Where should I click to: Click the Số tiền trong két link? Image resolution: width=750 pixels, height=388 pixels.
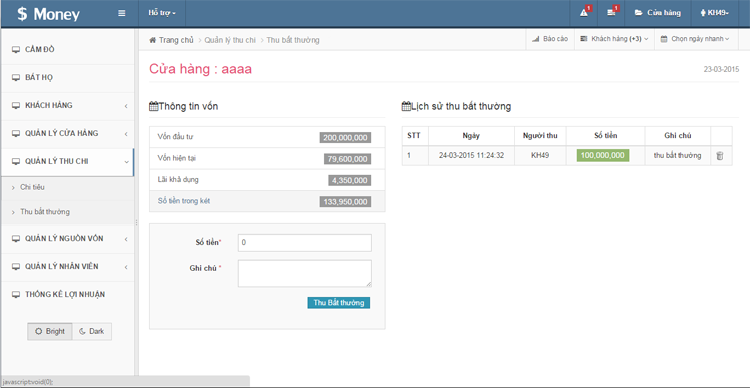[184, 201]
